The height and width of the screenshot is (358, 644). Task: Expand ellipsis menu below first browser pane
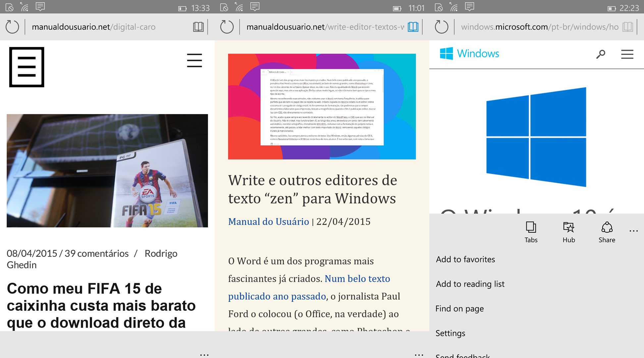pyautogui.click(x=204, y=355)
